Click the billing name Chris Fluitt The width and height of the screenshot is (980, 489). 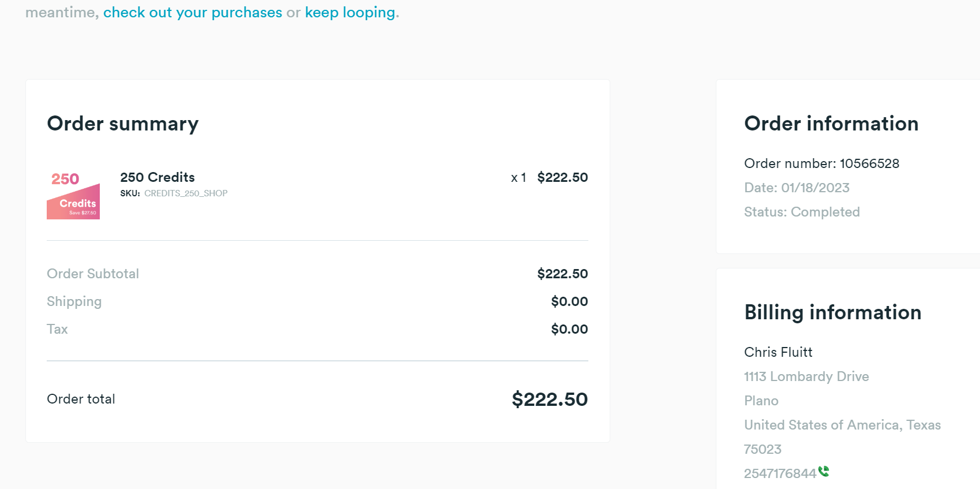click(778, 352)
